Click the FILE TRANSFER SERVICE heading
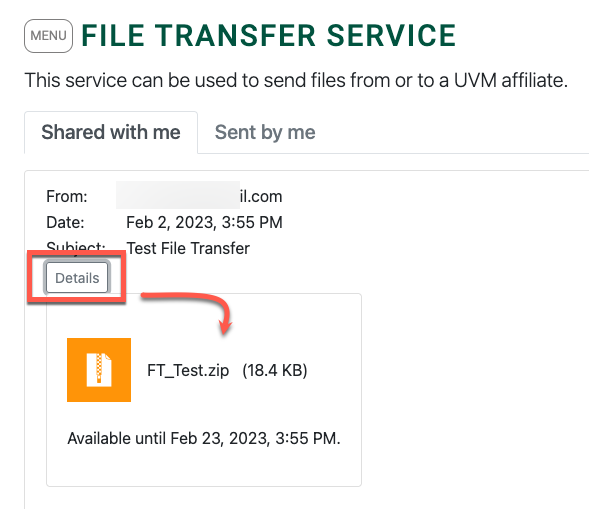 pyautogui.click(x=269, y=36)
